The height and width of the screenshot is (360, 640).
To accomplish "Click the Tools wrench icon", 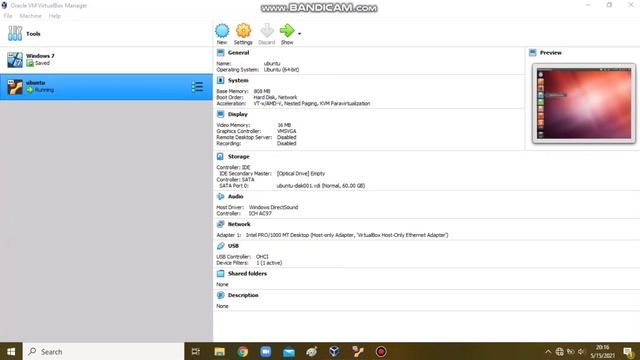I will point(15,33).
